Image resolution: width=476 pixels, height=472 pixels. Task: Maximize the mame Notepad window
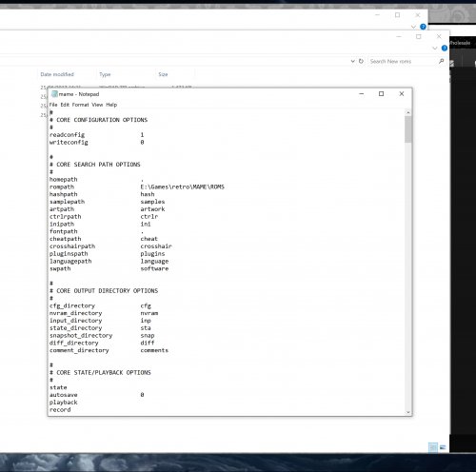(x=382, y=94)
